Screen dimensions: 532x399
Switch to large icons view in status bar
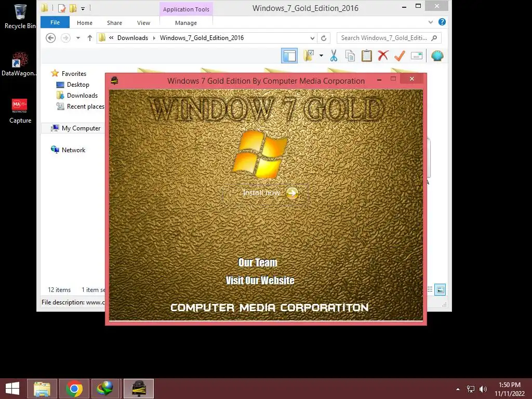tap(440, 289)
